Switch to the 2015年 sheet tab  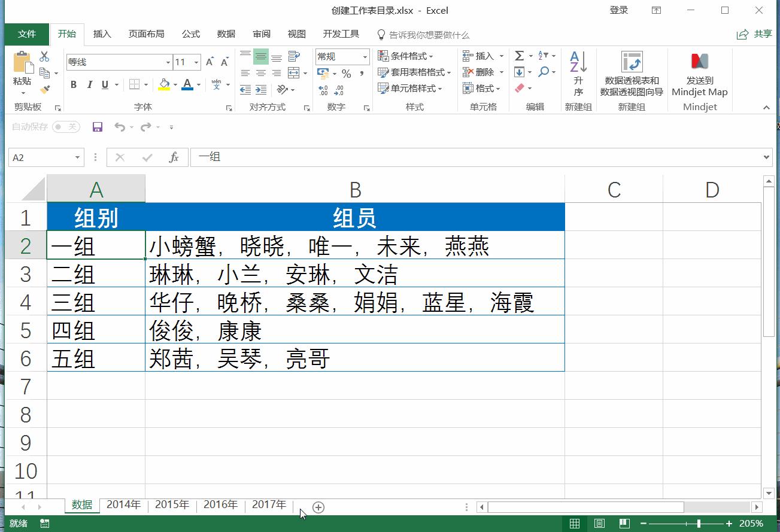click(x=172, y=504)
